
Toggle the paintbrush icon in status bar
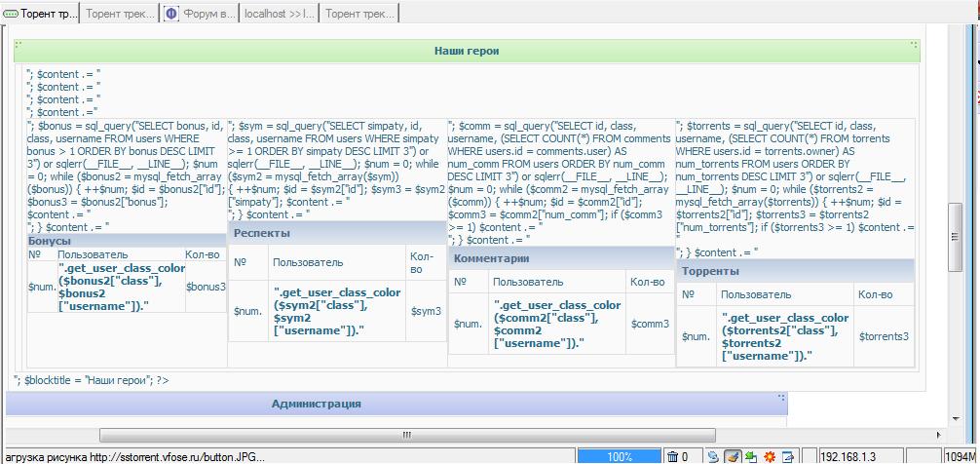[x=733, y=456]
